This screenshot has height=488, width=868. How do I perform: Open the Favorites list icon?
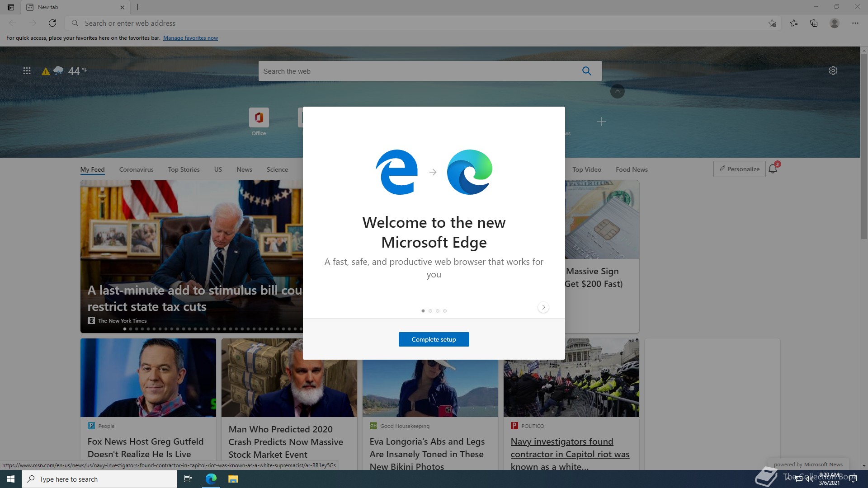click(794, 23)
